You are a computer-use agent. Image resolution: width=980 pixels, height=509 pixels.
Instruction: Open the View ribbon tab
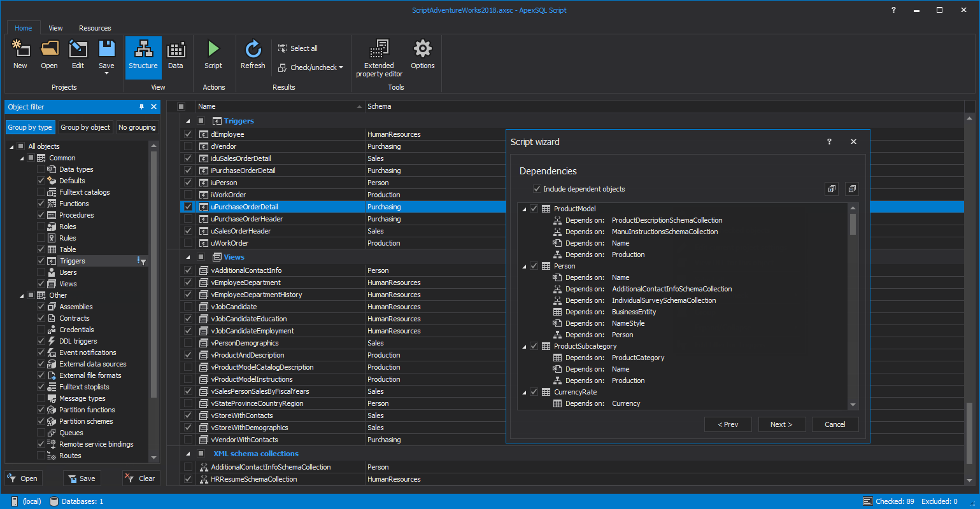click(56, 28)
